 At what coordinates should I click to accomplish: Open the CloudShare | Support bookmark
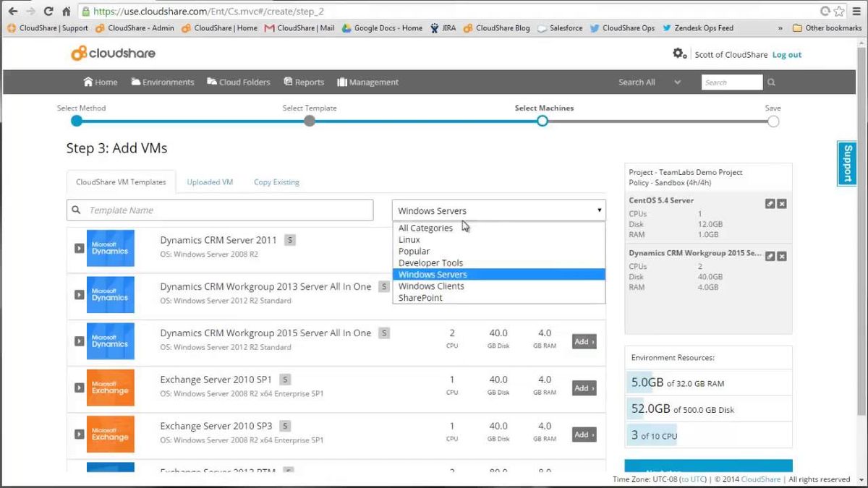[48, 28]
